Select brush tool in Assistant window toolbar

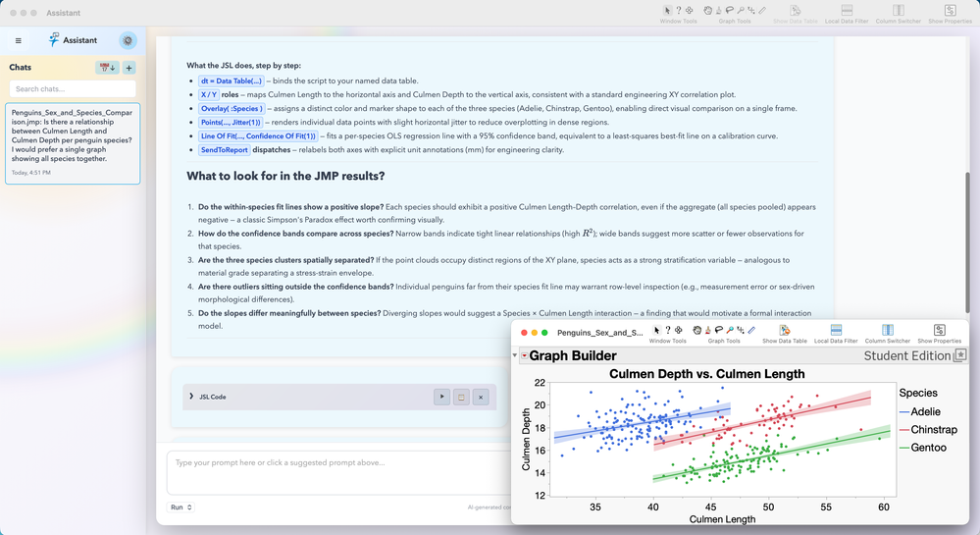click(719, 10)
